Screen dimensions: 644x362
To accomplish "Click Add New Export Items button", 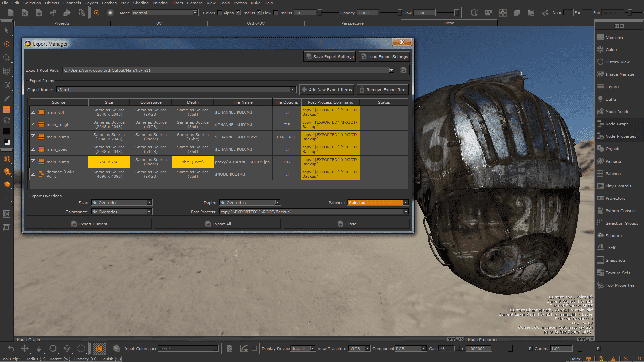I will (x=326, y=90).
